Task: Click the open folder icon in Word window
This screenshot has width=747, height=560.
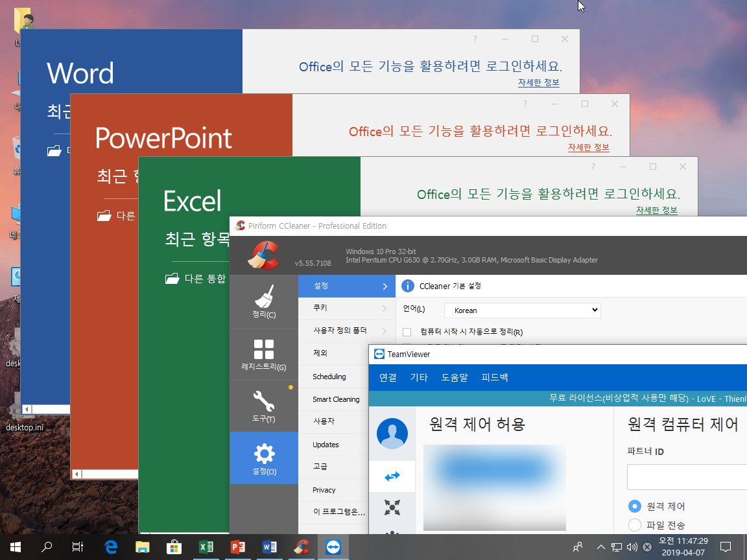Action: 54,150
